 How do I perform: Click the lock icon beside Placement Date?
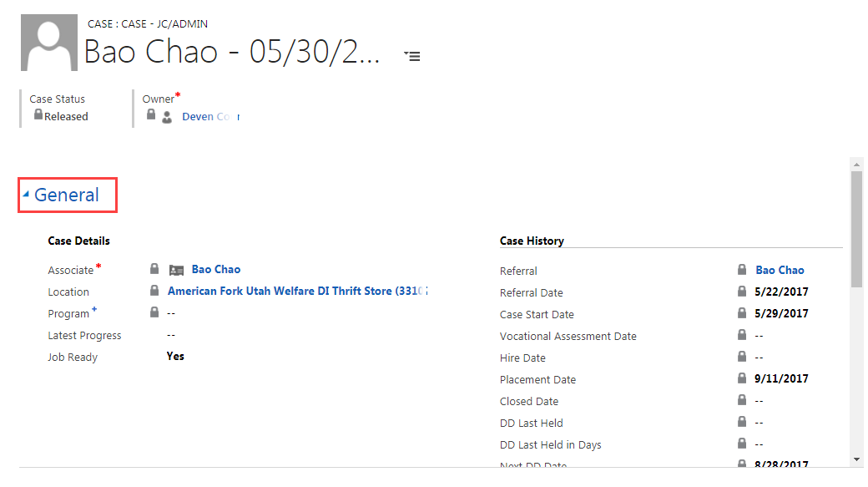coord(742,378)
